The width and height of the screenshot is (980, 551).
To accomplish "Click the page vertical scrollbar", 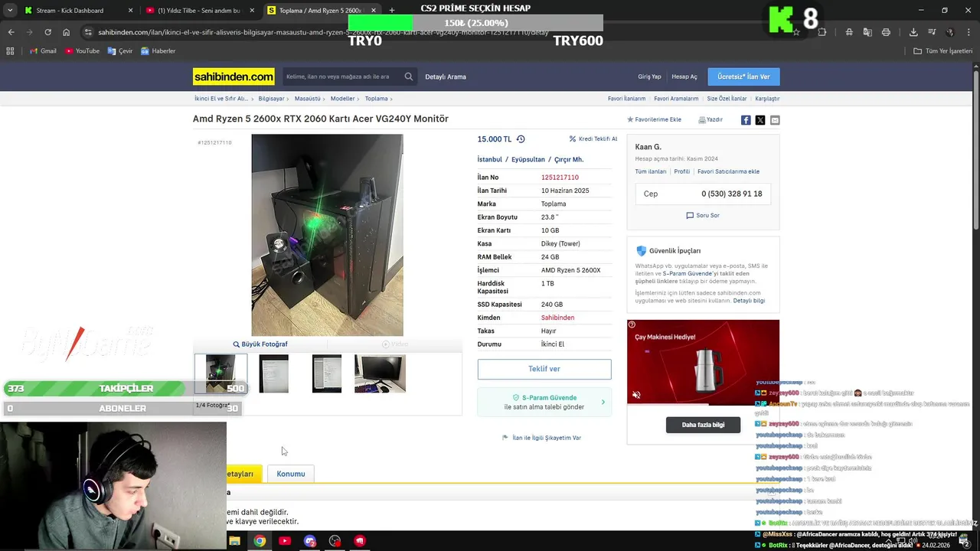I will click(976, 149).
